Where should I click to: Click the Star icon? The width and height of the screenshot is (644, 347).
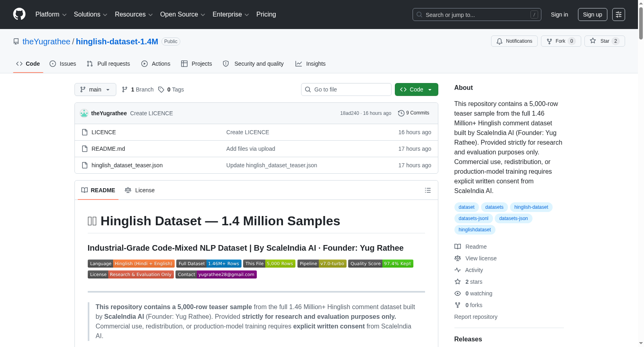[x=593, y=41]
